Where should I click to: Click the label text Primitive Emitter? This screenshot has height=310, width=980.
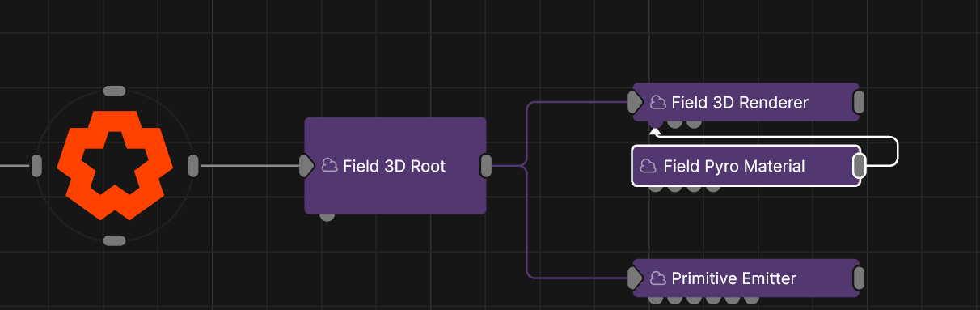click(734, 278)
